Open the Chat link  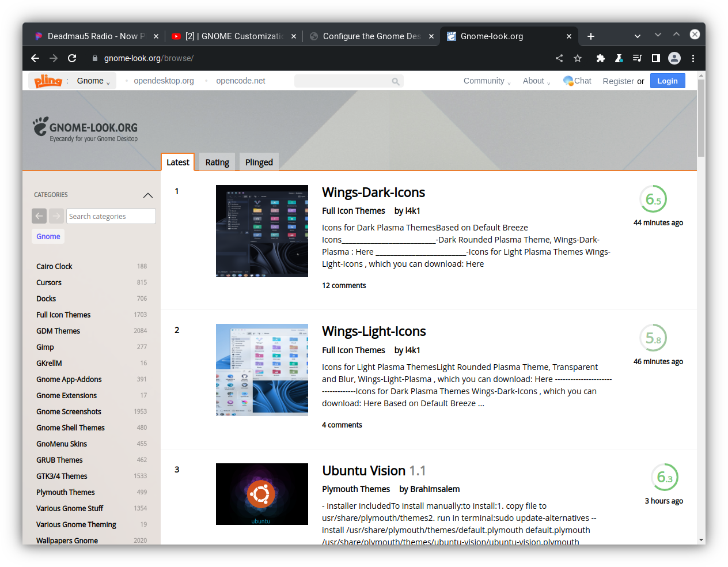(x=577, y=81)
